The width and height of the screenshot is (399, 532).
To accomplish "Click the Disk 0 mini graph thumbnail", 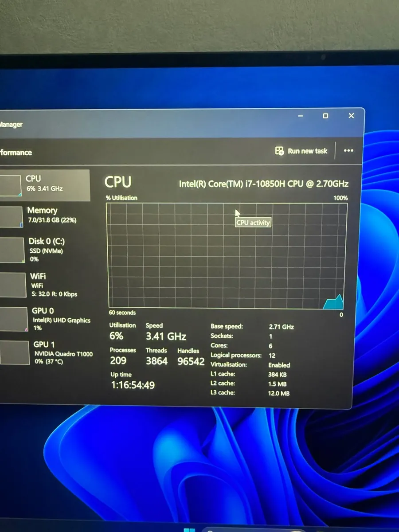I will pyautogui.click(x=12, y=250).
